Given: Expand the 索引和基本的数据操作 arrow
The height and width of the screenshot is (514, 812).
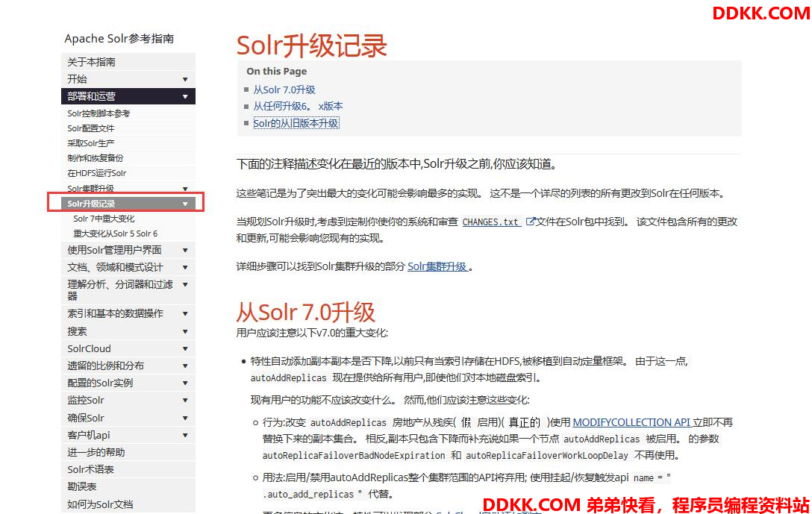Looking at the screenshot, I should 185,313.
